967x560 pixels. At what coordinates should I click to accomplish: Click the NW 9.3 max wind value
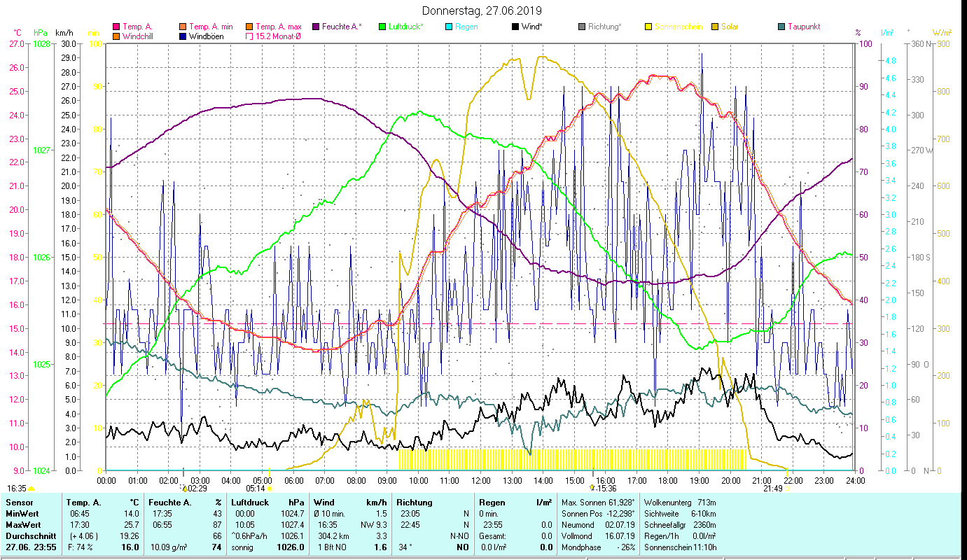[x=374, y=525]
